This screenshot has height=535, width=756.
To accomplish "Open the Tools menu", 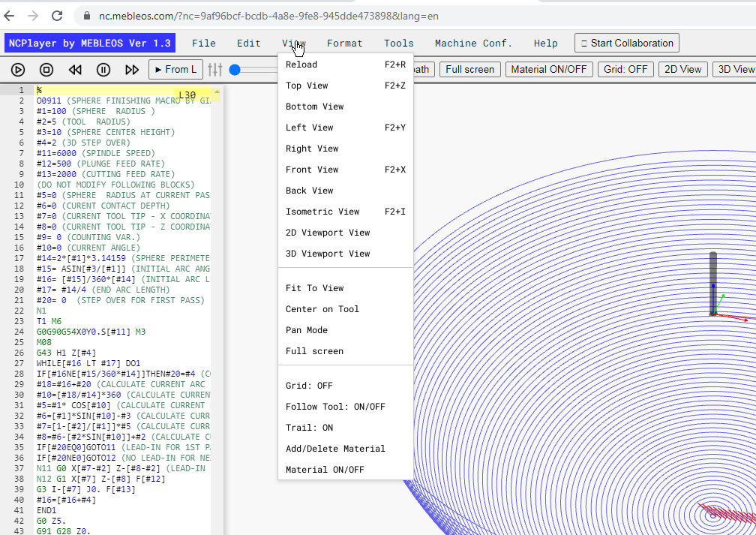I will pyautogui.click(x=399, y=43).
